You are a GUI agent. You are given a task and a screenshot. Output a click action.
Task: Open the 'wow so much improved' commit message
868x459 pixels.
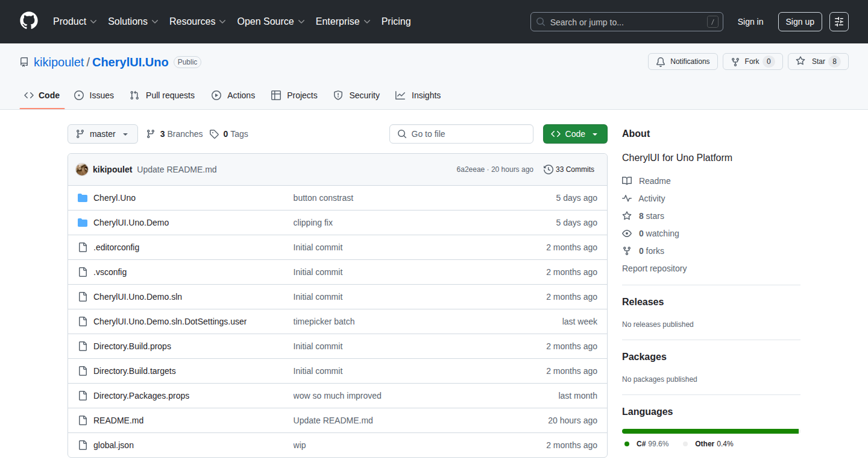[337, 396]
